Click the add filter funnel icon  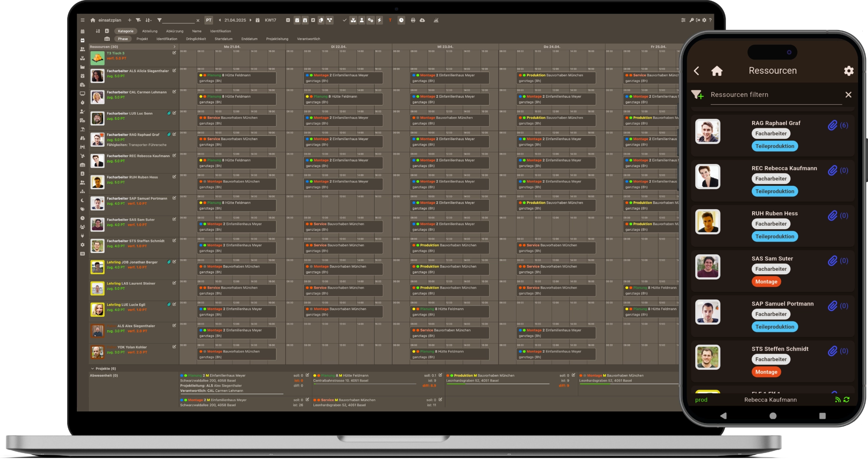697,95
